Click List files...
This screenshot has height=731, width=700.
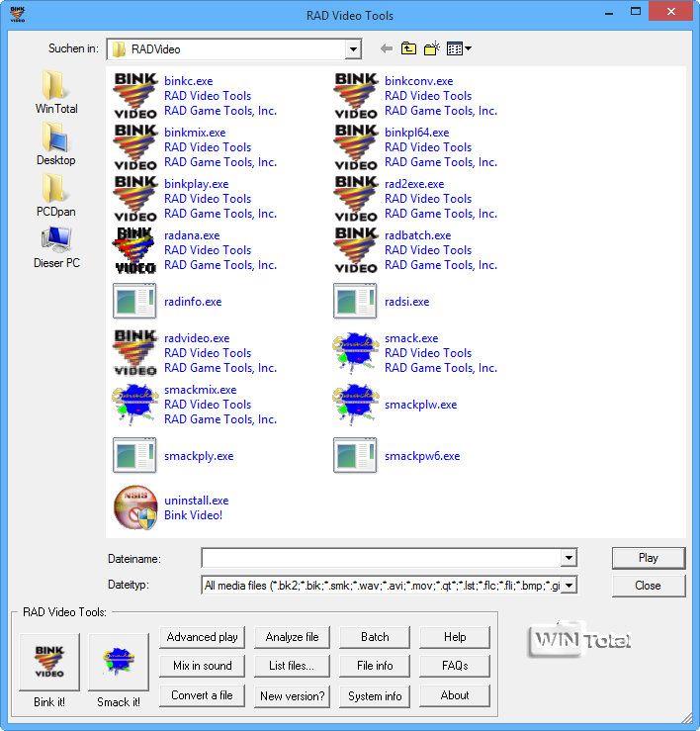pyautogui.click(x=292, y=666)
